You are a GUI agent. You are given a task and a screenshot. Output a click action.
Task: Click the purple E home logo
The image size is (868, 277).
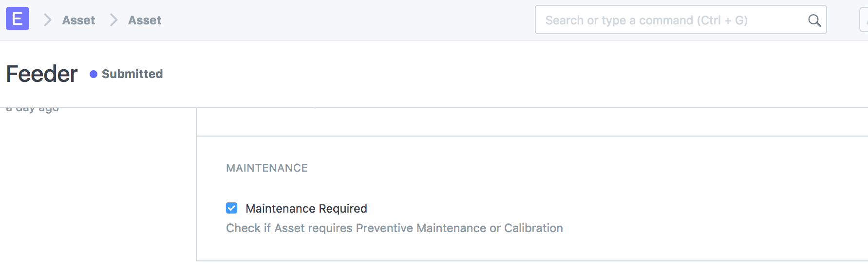[x=18, y=19]
